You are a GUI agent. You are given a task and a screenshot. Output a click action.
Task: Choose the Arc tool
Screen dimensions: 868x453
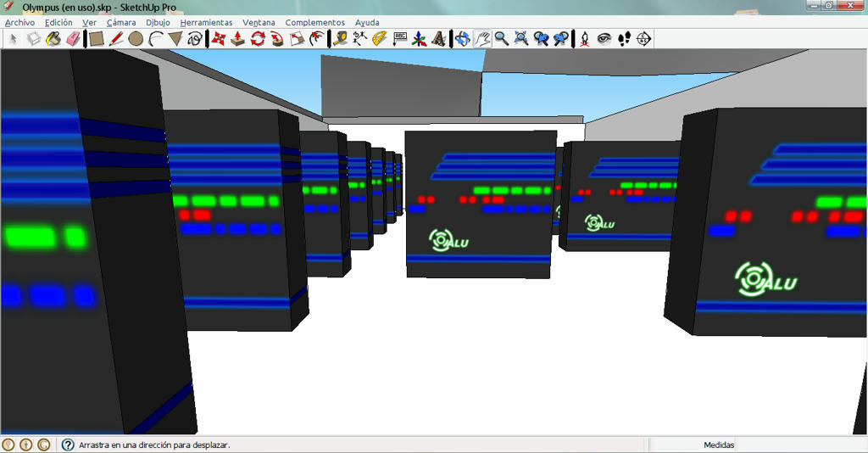[156, 39]
